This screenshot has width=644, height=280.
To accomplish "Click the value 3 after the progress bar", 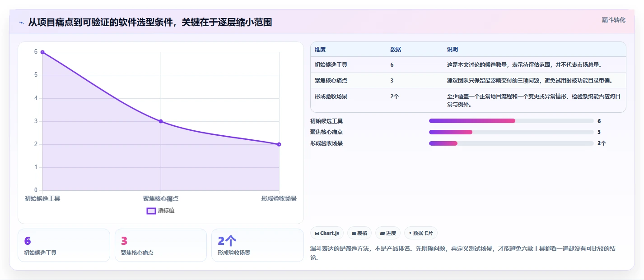I will click(x=599, y=132).
